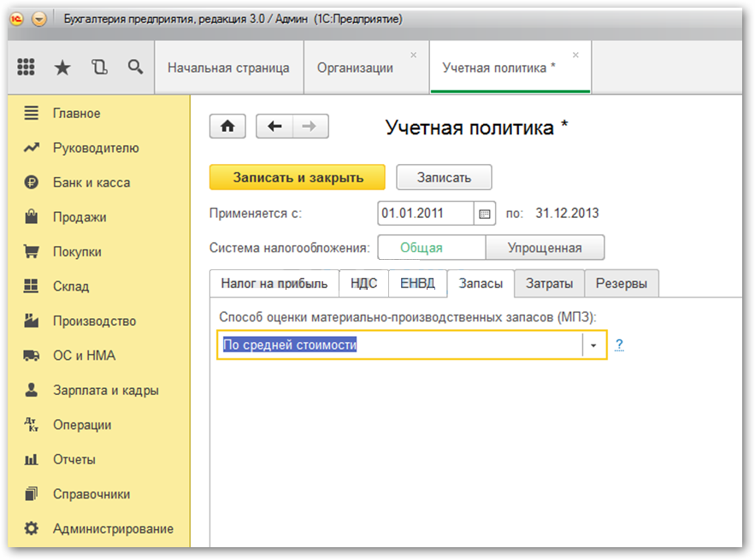Close the Организации tab

coord(413,55)
